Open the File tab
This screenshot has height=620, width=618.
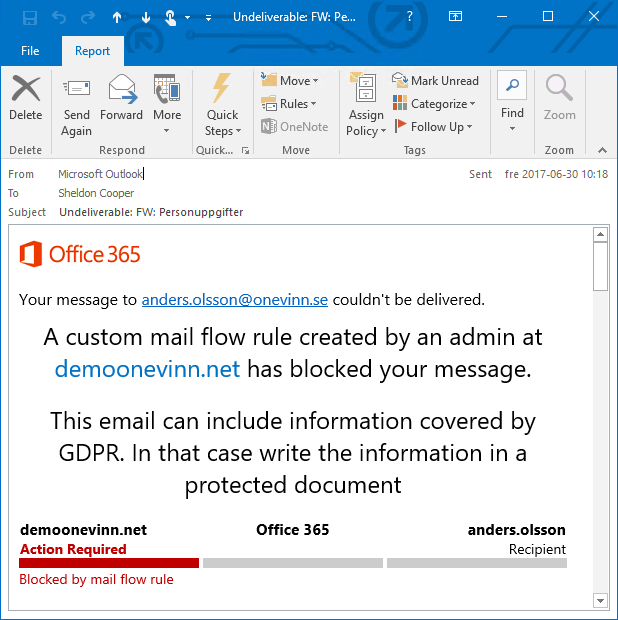tap(30, 51)
